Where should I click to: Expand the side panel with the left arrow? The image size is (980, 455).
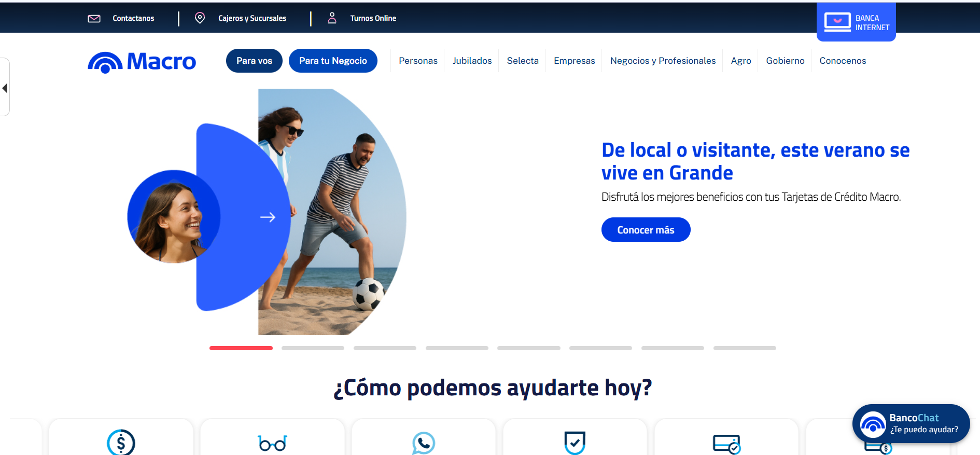[x=5, y=88]
